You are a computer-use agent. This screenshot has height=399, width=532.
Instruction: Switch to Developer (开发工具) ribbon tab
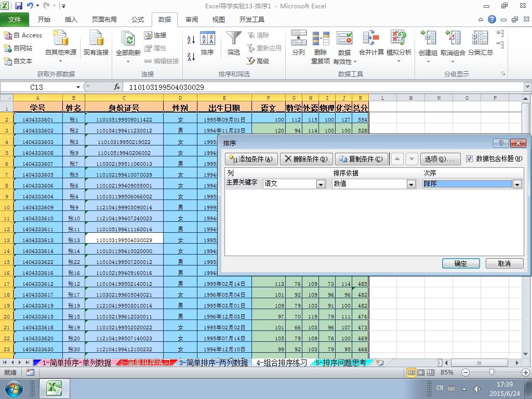coord(252,19)
